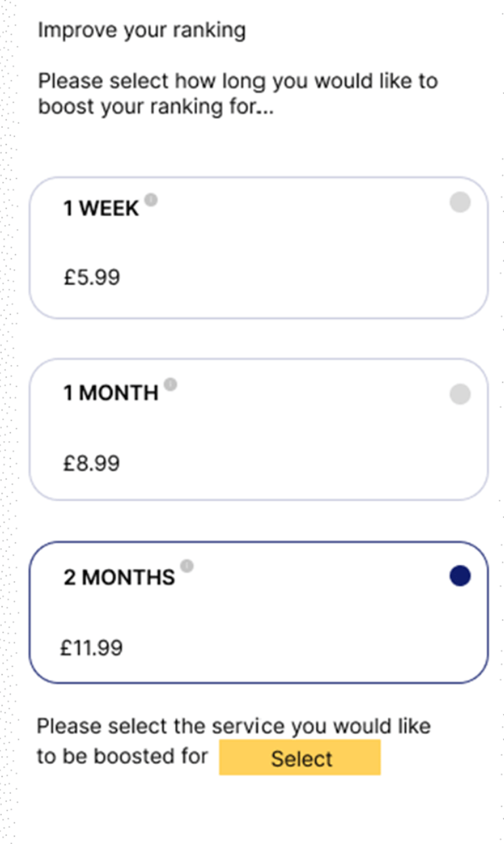Click the £8.99 price
Viewport: 504px width, 844px height.
tap(92, 463)
